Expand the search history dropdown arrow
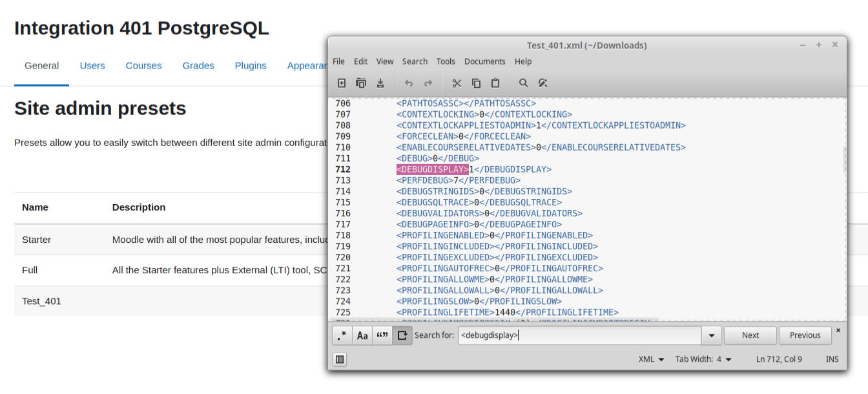The height and width of the screenshot is (394, 868). [x=712, y=335]
